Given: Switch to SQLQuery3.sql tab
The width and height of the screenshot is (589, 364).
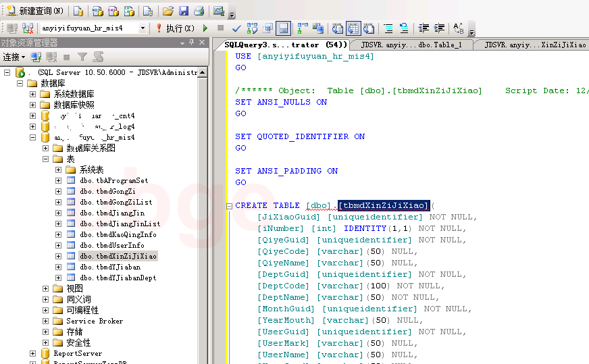Looking at the screenshot, I should click(286, 45).
